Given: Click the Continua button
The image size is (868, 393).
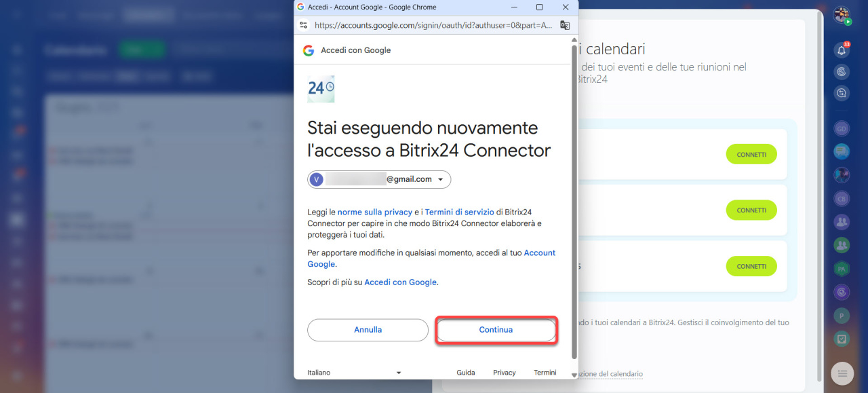Looking at the screenshot, I should tap(496, 330).
